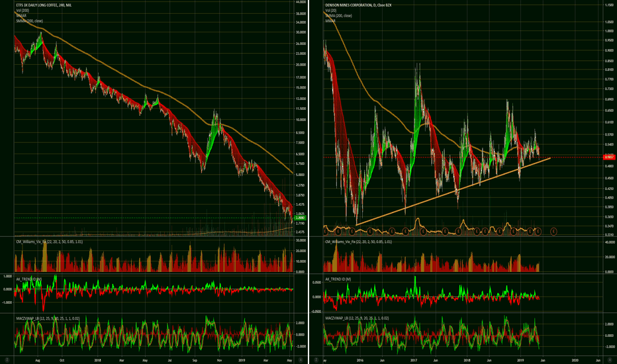Select orange ascending trendline on Denison chart
Screen dimensions: 617x364
pos(453,192)
